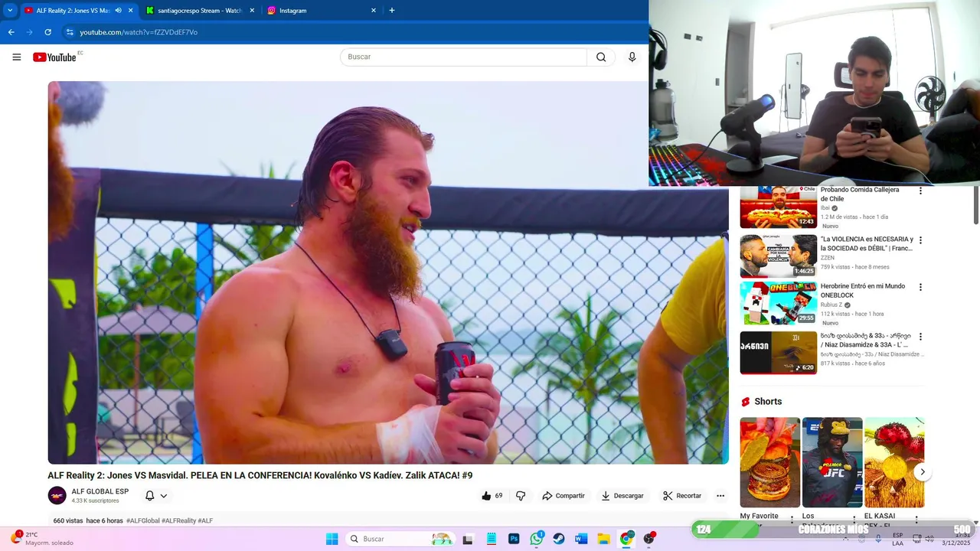
Task: Open the YouTube guide hamburger menu
Action: [x=16, y=57]
